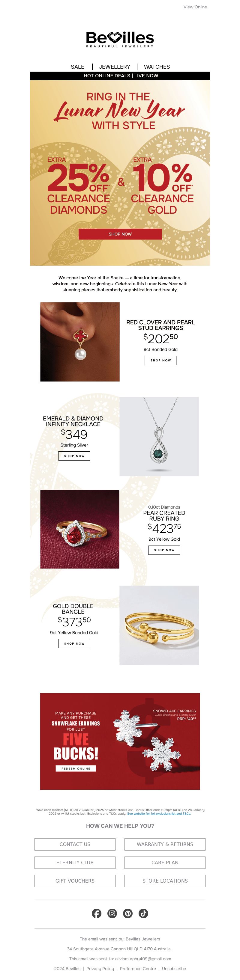Click the STORE LOCATIONS button

tap(165, 881)
